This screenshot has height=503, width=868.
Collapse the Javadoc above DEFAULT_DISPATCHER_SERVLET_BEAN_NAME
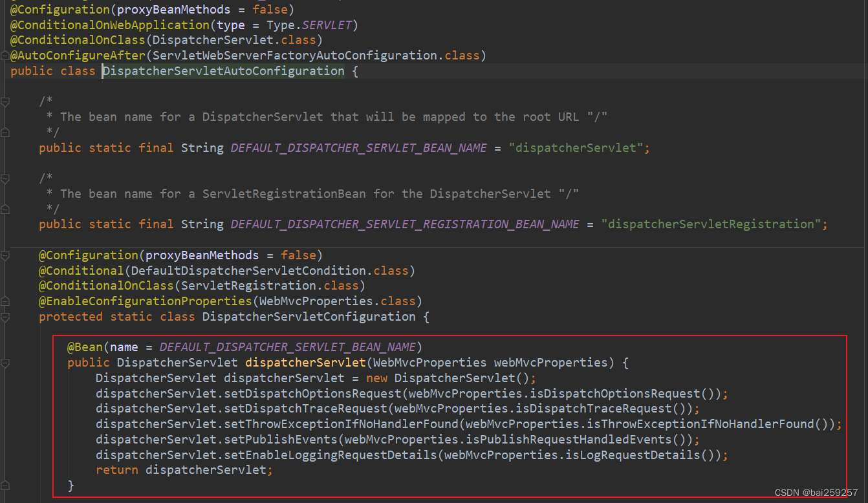point(5,101)
